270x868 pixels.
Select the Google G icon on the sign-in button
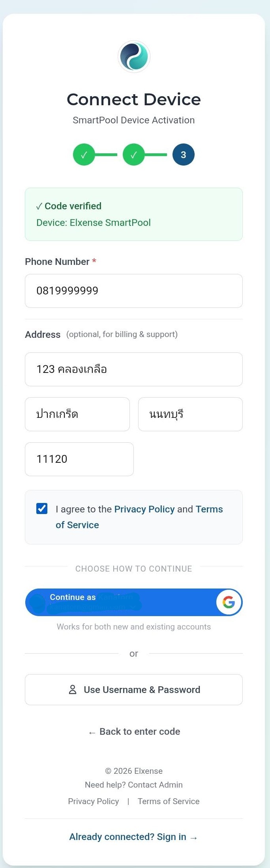[x=229, y=602]
